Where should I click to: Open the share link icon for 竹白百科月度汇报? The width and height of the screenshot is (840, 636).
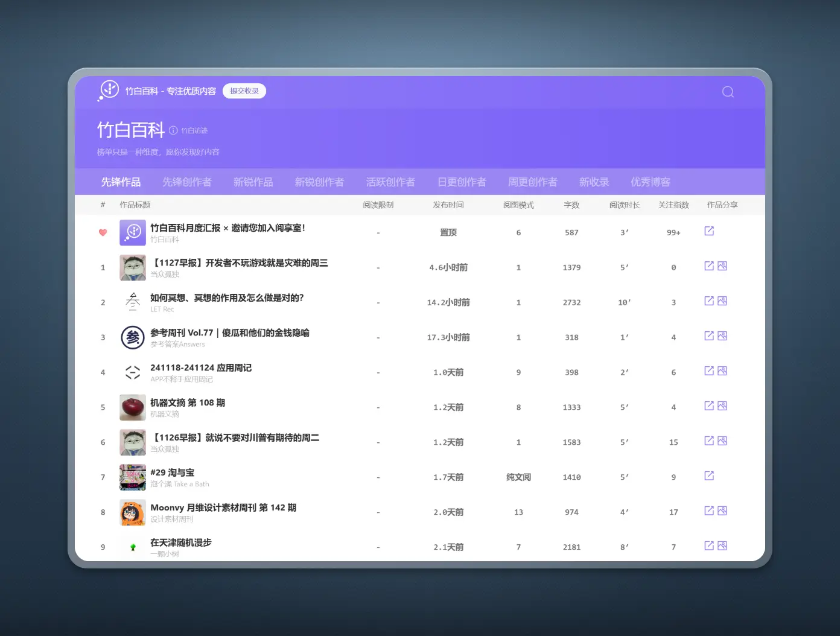coord(709,231)
